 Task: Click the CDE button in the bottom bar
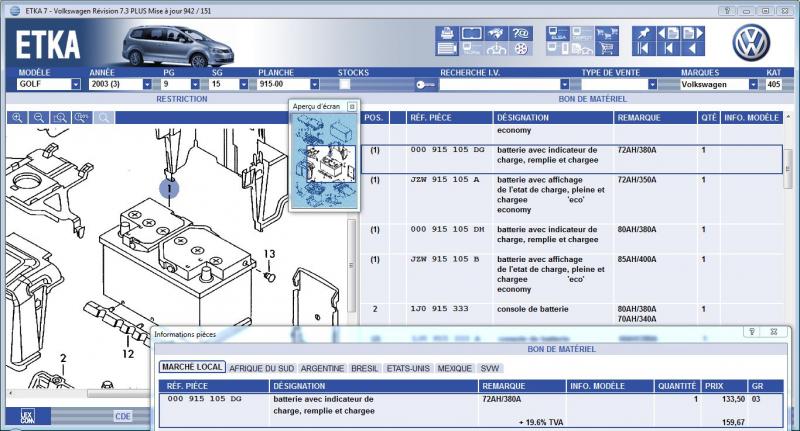(x=123, y=416)
